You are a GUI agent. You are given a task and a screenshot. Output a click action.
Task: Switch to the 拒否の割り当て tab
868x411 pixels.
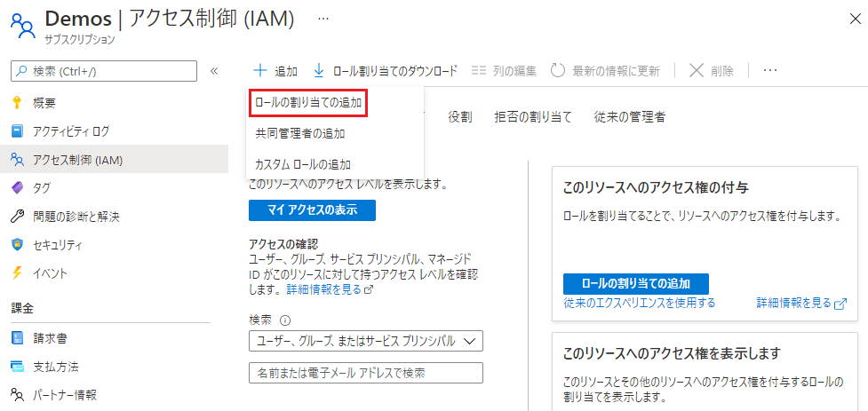point(532,117)
